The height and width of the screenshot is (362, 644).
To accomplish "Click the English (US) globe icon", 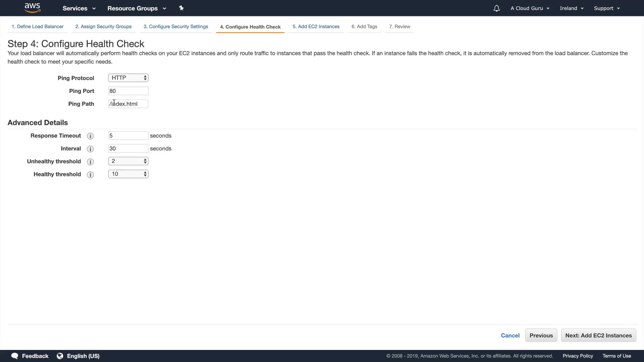I will pyautogui.click(x=60, y=356).
